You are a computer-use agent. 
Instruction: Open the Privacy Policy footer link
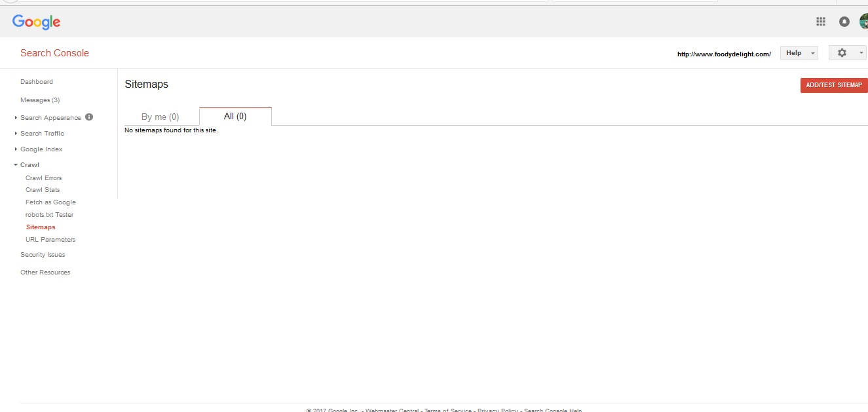tap(498, 410)
